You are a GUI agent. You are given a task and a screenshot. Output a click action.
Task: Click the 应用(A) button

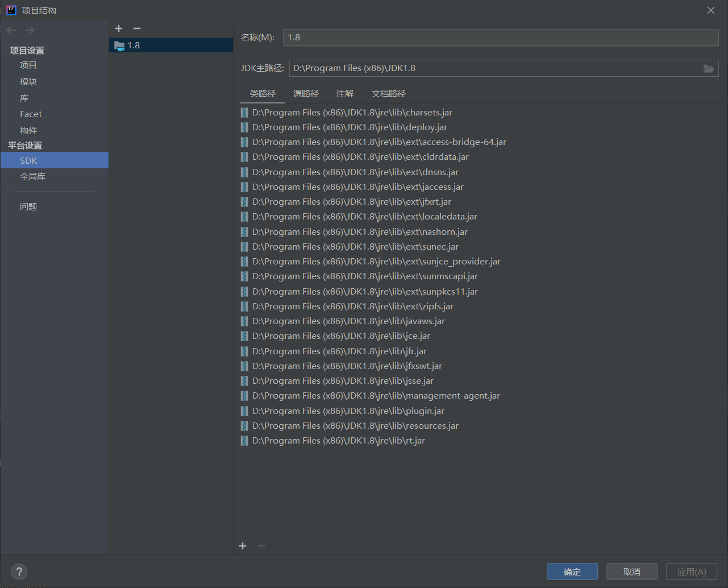pos(691,572)
